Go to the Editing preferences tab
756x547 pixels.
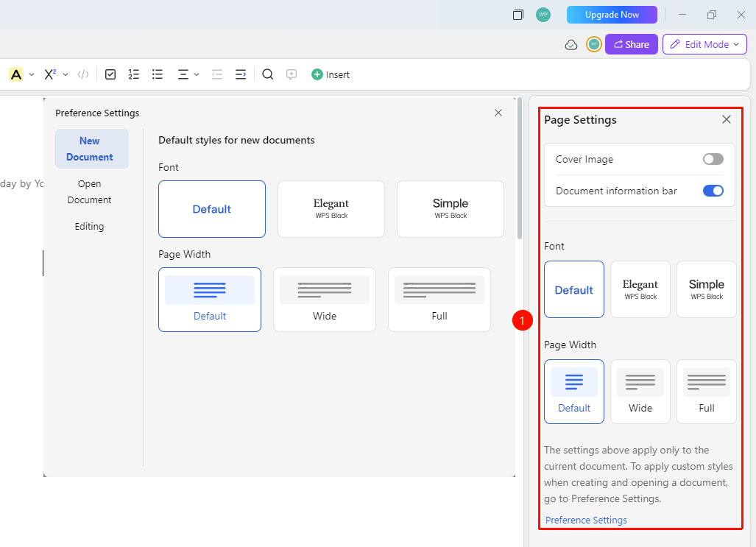(89, 226)
